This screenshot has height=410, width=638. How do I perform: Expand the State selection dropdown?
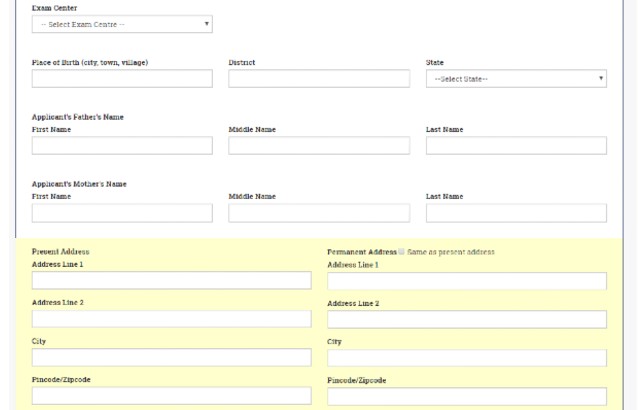click(515, 79)
